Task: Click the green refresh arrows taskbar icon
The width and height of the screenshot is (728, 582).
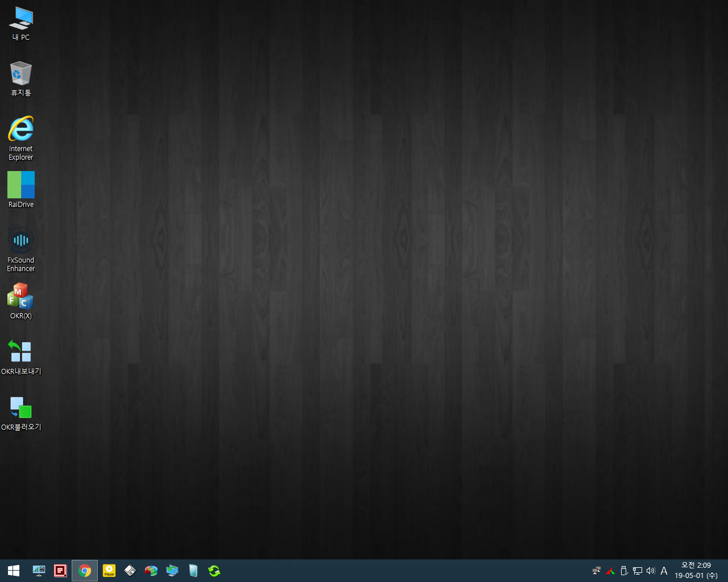Action: (214, 571)
